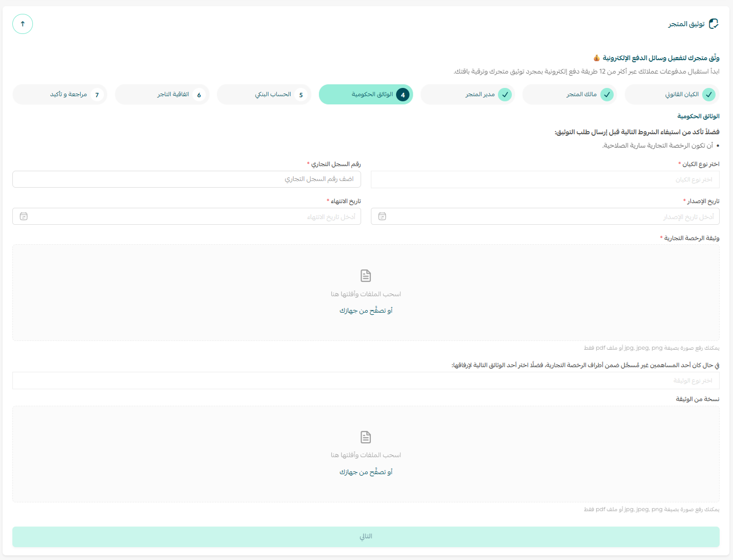Click calendar icon in issue date field
This screenshot has width=733, height=560.
tap(382, 216)
